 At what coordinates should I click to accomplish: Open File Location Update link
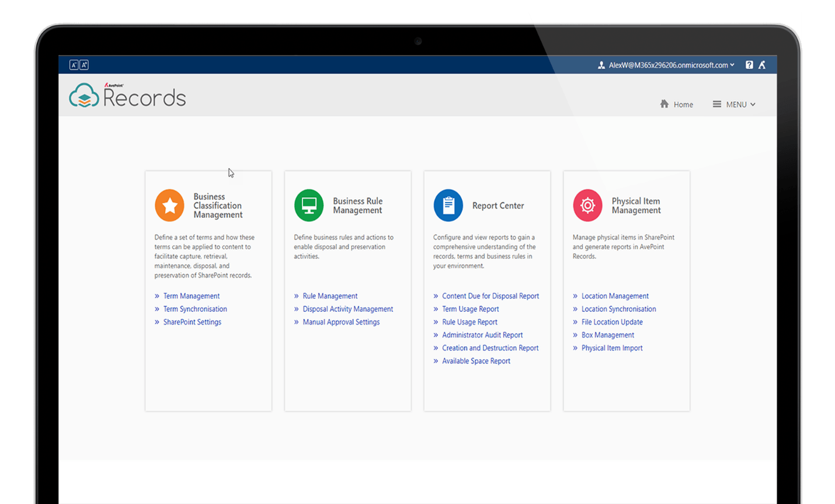(x=612, y=322)
